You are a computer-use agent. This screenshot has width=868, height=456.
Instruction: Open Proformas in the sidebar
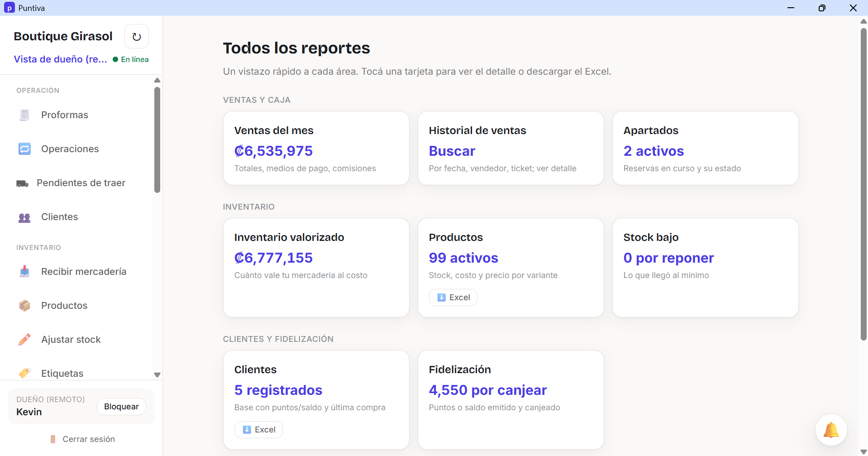[x=77, y=115]
